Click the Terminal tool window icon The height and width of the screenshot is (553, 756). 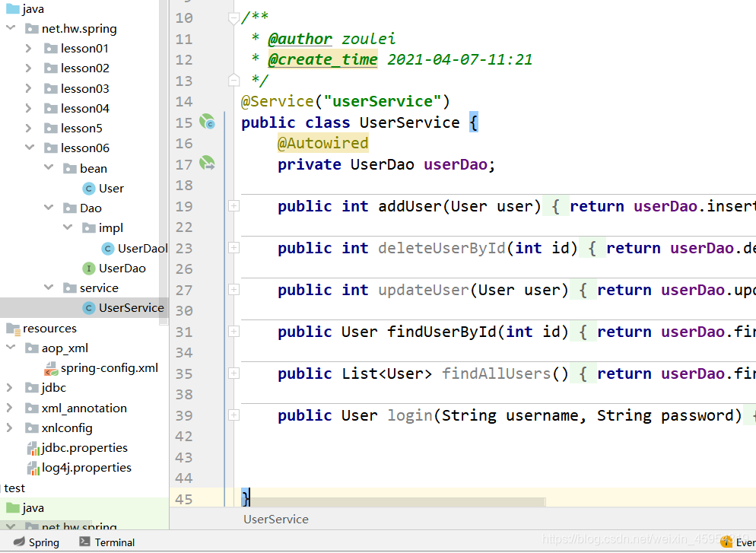tap(84, 542)
